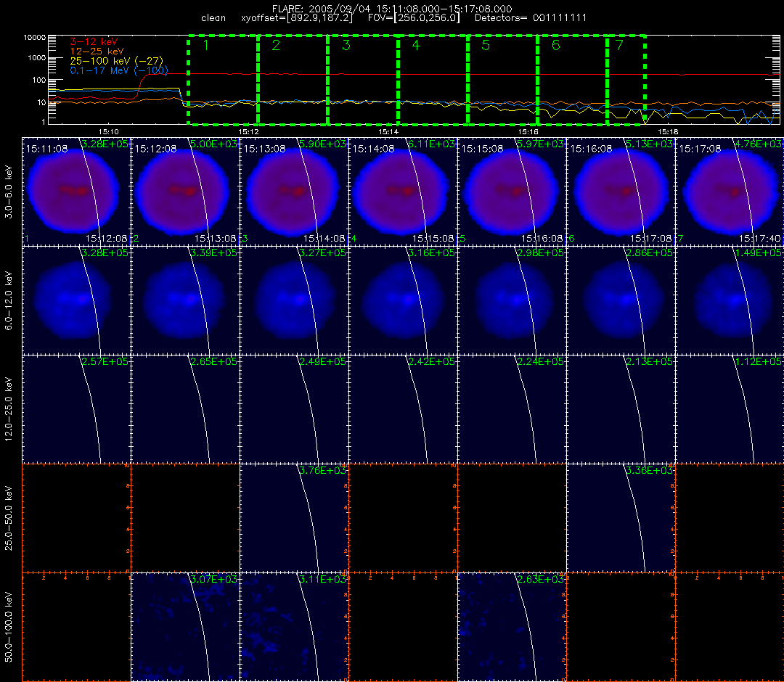Open the 12.0-25.0 keV panel peaking 2.65E+05
This screenshot has width=784, height=682.
186,410
